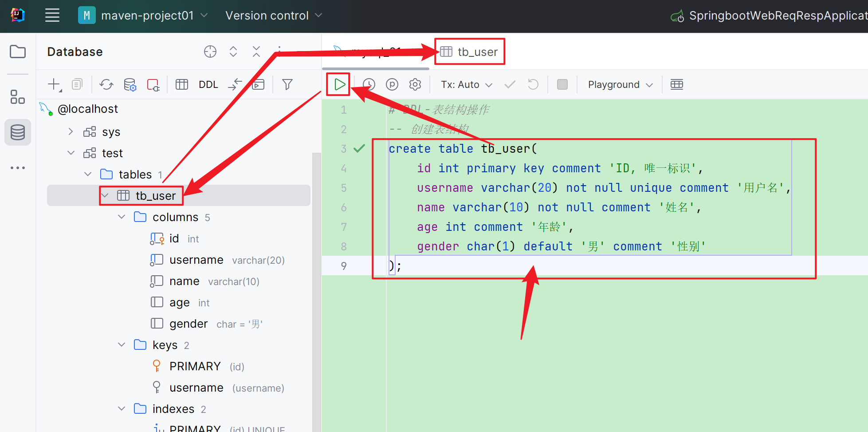The height and width of the screenshot is (432, 868).
Task: Click the Cancel Running Statements stop button
Action: tap(562, 84)
